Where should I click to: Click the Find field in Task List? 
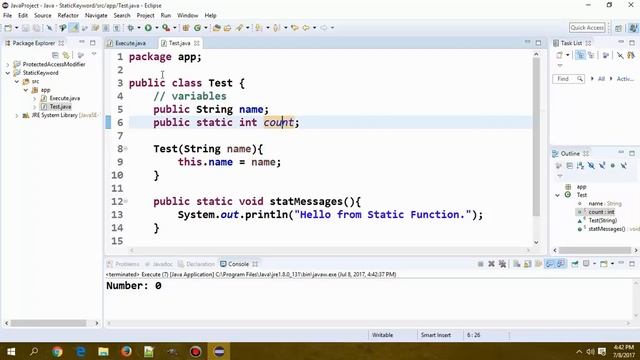click(x=568, y=78)
